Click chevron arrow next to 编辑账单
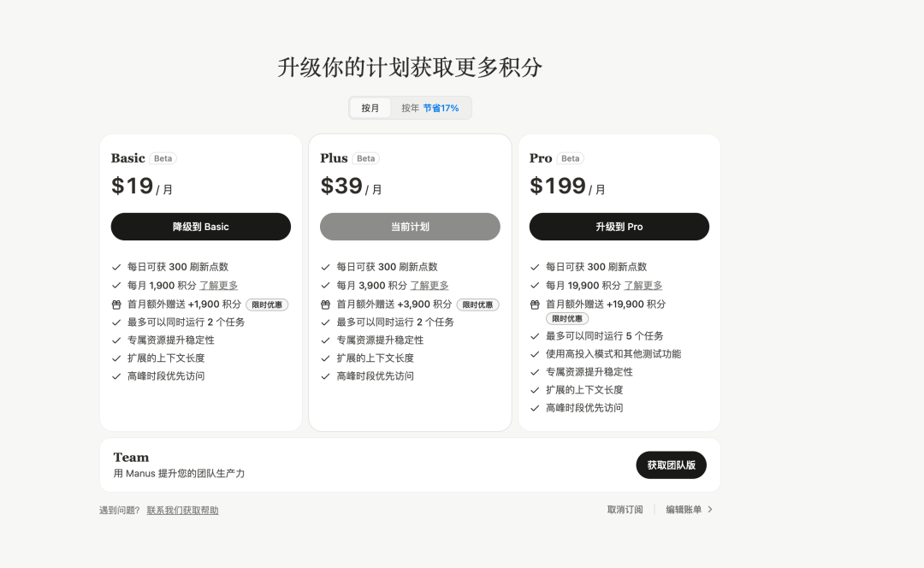924x568 pixels. (710, 510)
